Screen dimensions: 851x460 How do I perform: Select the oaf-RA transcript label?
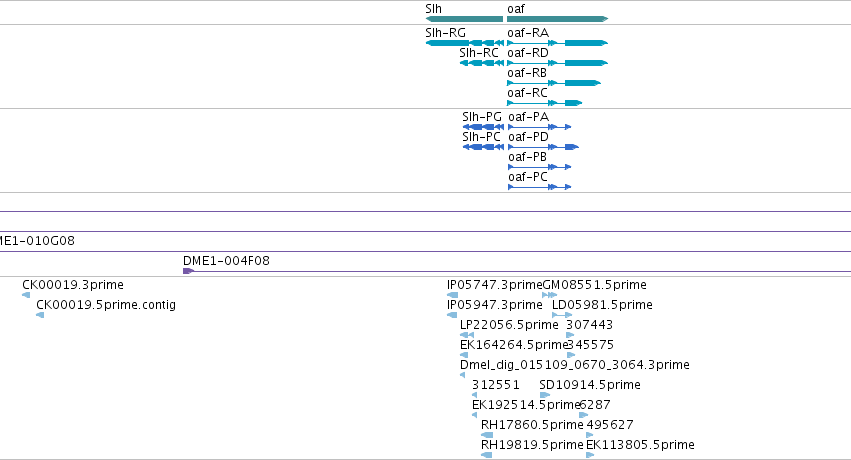click(528, 33)
